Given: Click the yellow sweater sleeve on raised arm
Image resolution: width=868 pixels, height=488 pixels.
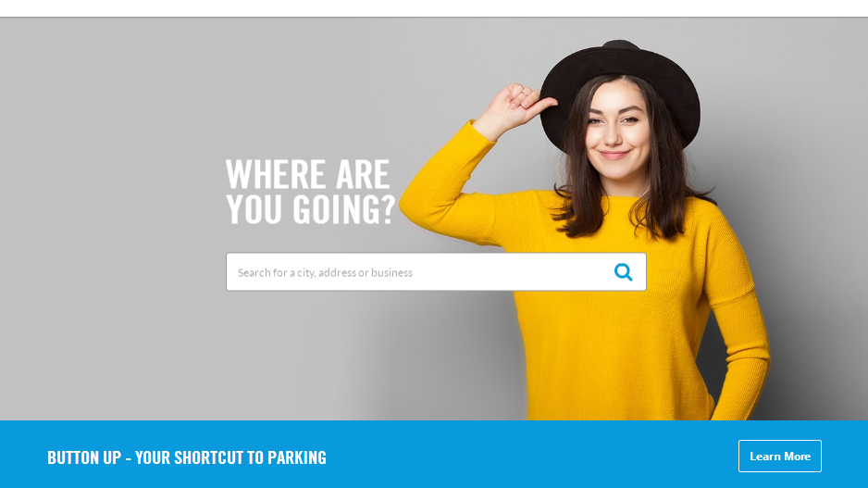Looking at the screenshot, I should [443, 182].
